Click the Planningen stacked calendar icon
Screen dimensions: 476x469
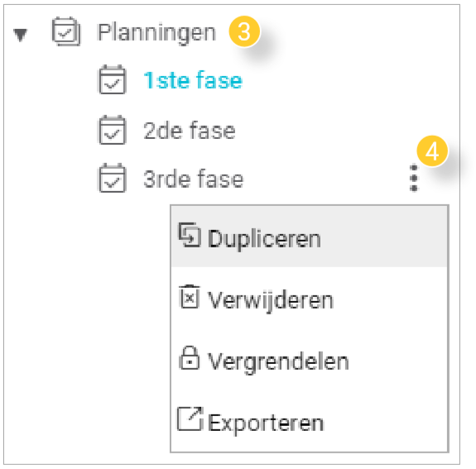point(66,31)
